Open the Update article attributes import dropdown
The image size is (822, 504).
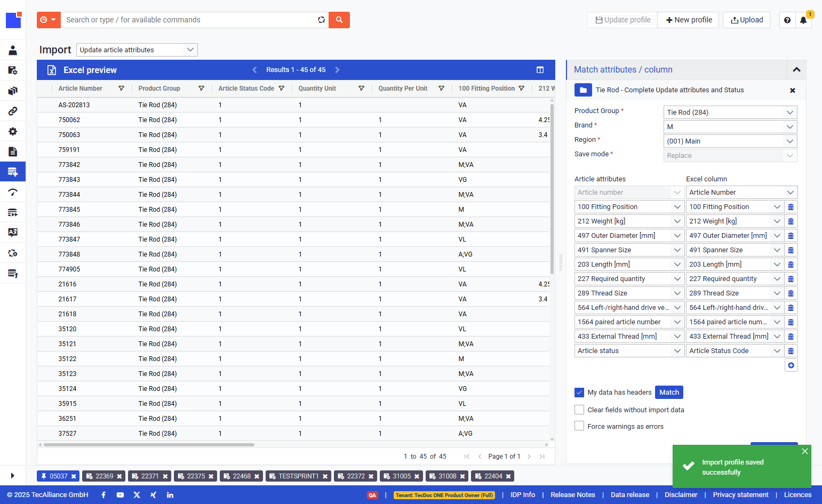137,50
